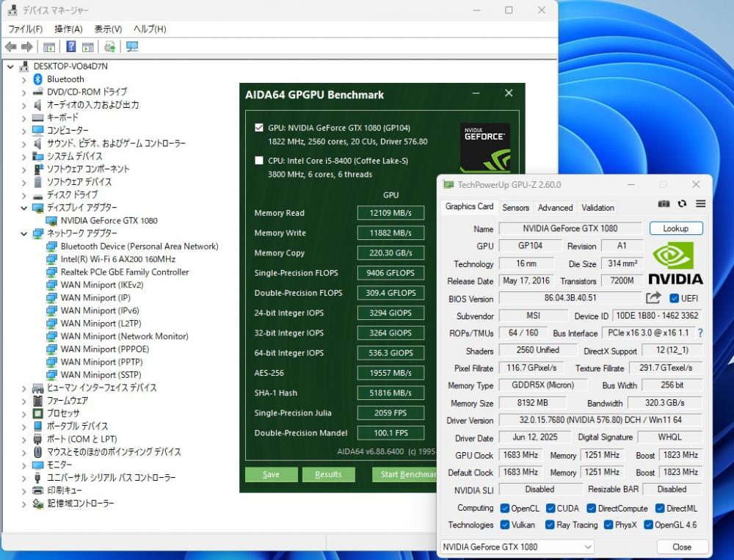The width and height of the screenshot is (734, 560).
Task: Select the マウスとそのほかのポインティング デバイス mouse icon
Action: point(38,452)
